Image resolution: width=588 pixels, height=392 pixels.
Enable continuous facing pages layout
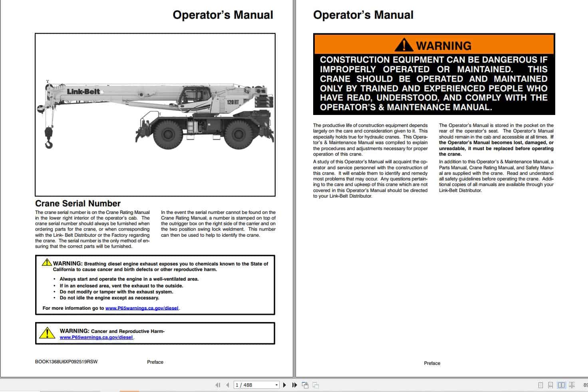coord(572,385)
